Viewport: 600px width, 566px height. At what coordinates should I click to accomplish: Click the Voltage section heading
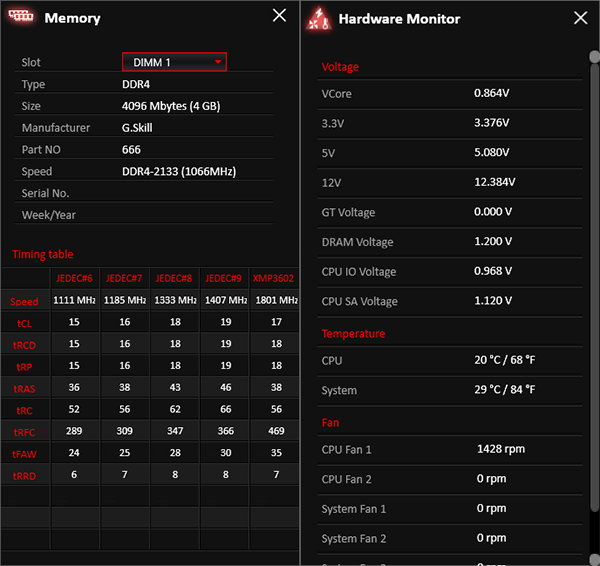(340, 67)
